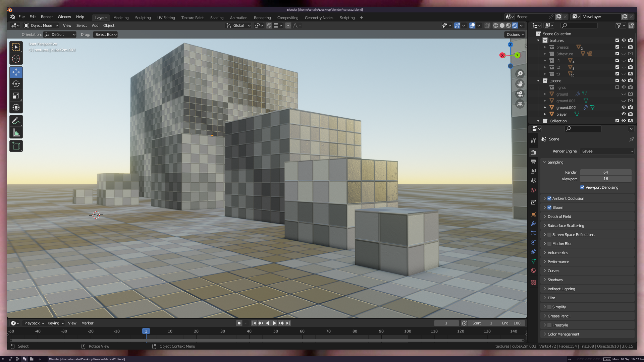The height and width of the screenshot is (362, 644).
Task: Activate the Annotate pencil tool
Action: coord(16,121)
